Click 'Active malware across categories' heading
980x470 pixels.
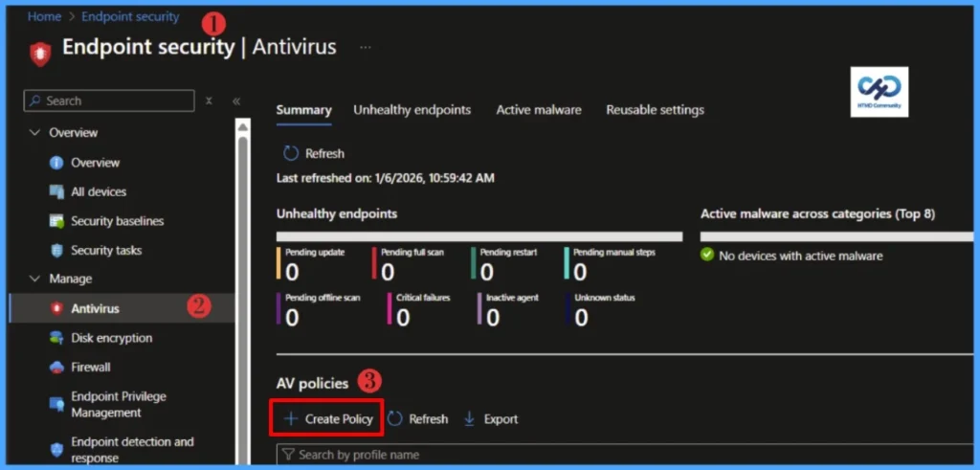[817, 213]
